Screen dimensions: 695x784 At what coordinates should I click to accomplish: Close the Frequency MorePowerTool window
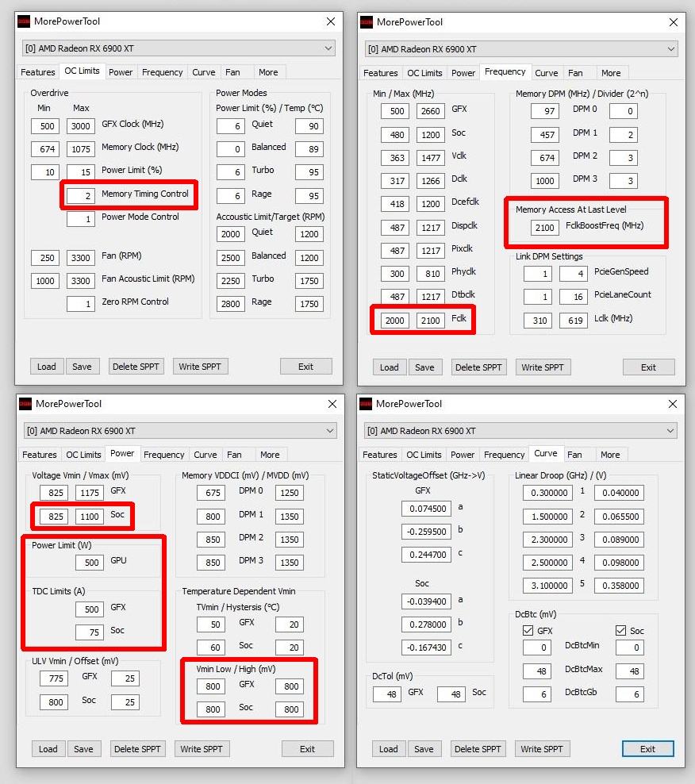click(x=674, y=22)
